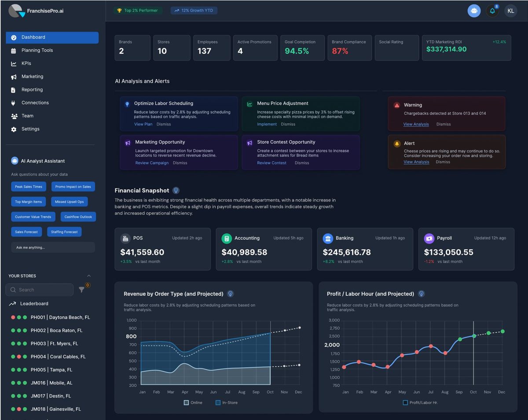Screen dimensions: 528x420
Task: Open the Dashboard menu item
Action: [x=52, y=37]
